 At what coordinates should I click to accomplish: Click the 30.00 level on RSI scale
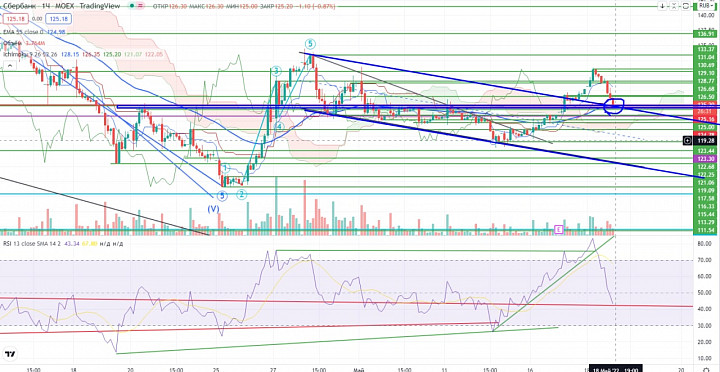(x=705, y=326)
